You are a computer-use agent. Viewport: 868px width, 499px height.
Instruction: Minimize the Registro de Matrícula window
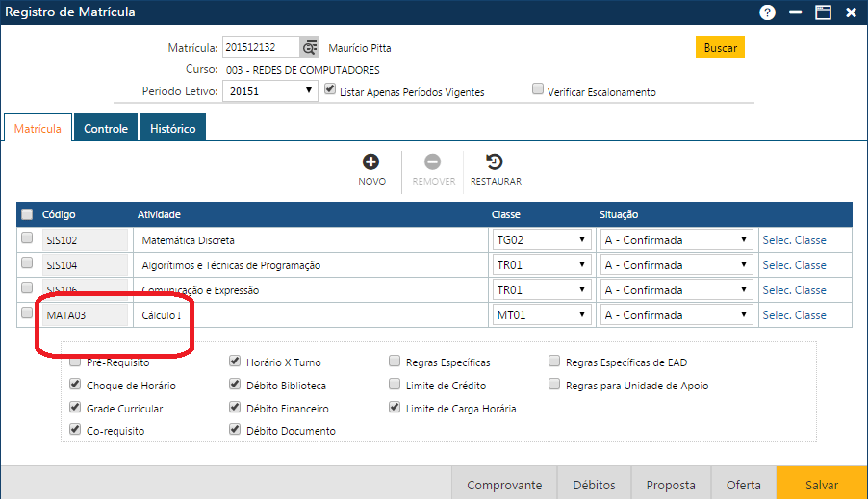pos(796,12)
